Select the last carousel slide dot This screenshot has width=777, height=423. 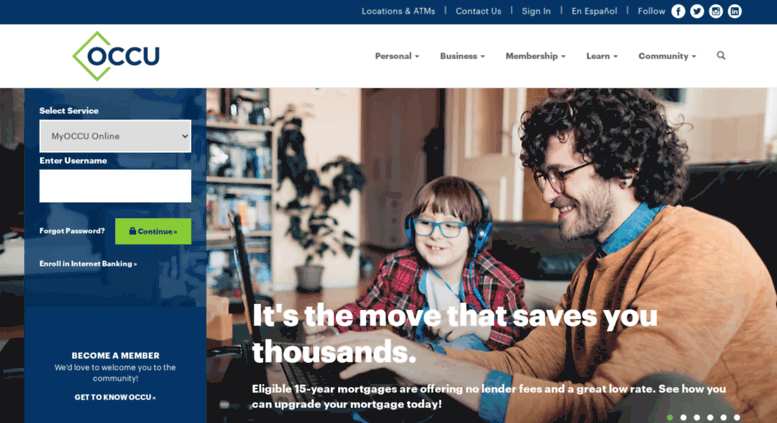pos(737,418)
